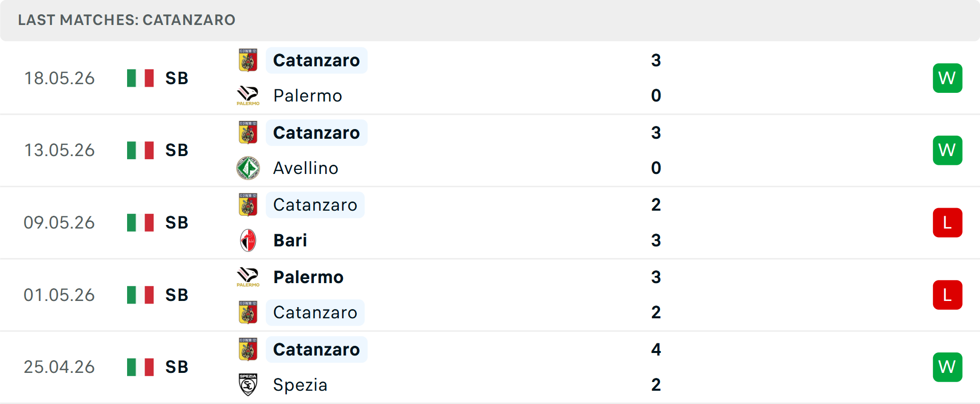Click Italy flag on 13.05.26 row
The width and height of the screenshot is (980, 404).
click(140, 150)
